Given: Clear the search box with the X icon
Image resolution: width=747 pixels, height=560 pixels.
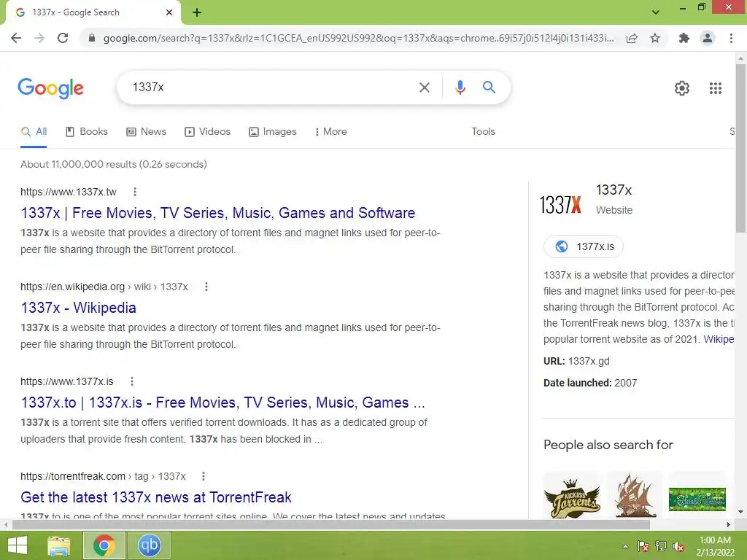Looking at the screenshot, I should tap(424, 87).
